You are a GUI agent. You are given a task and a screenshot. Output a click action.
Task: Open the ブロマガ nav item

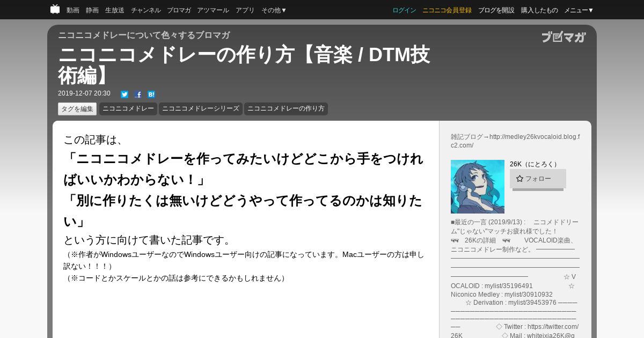[x=179, y=10]
